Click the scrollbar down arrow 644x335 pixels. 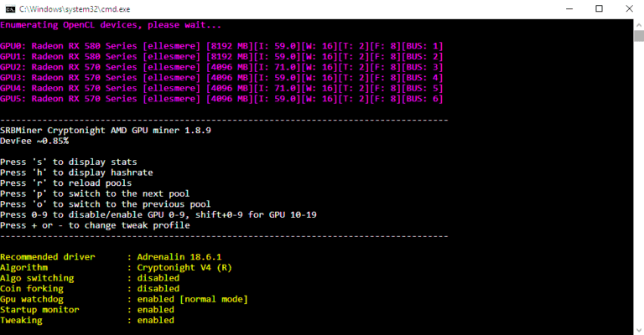pos(639,330)
